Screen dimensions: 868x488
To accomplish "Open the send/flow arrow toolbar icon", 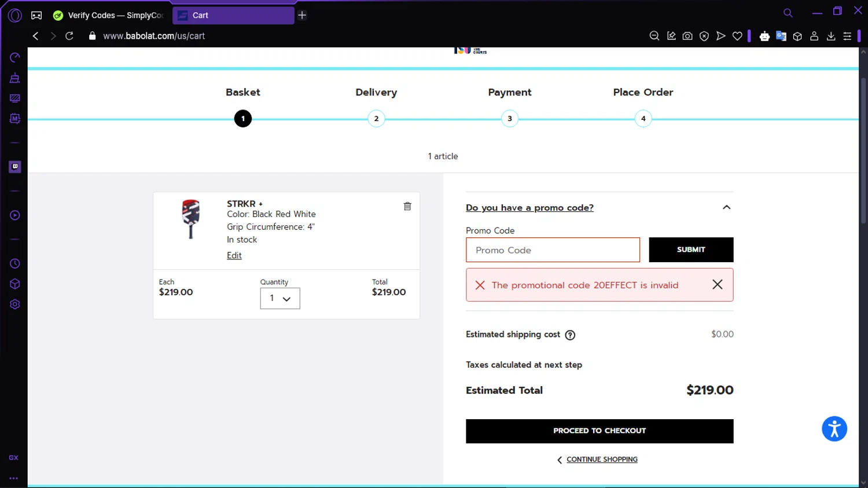I will pos(720,36).
